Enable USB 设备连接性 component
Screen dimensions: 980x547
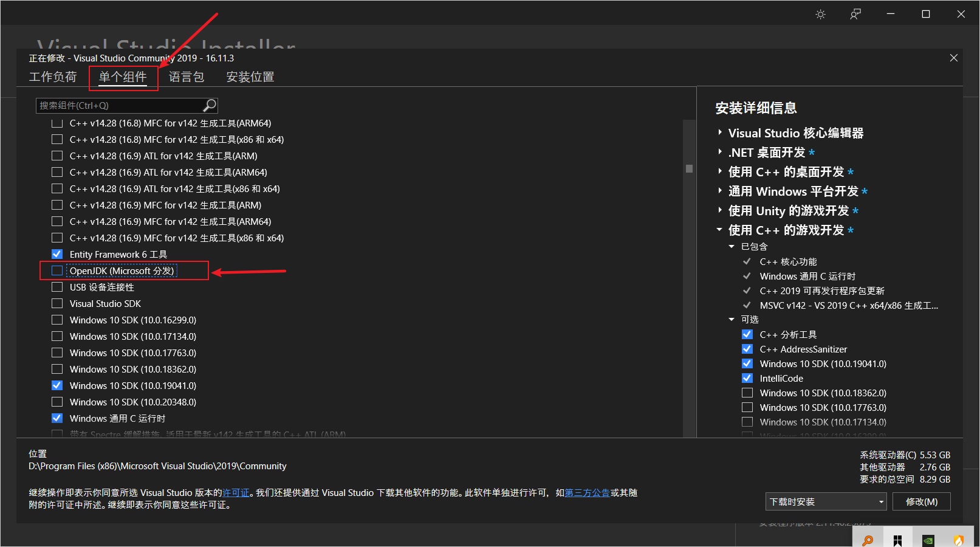[57, 287]
